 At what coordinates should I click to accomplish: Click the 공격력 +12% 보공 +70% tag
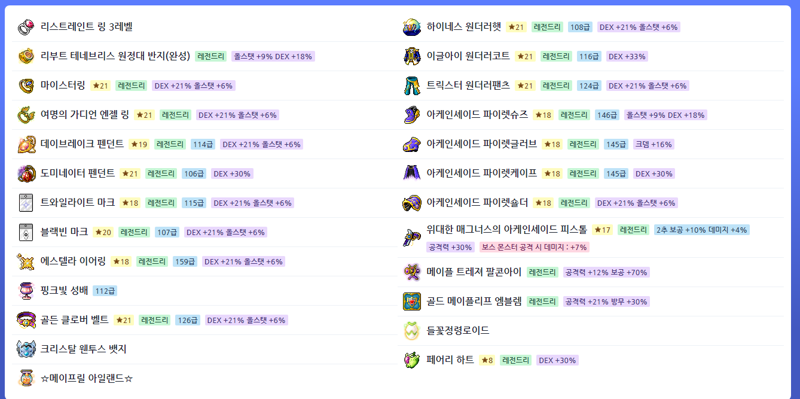pos(606,272)
